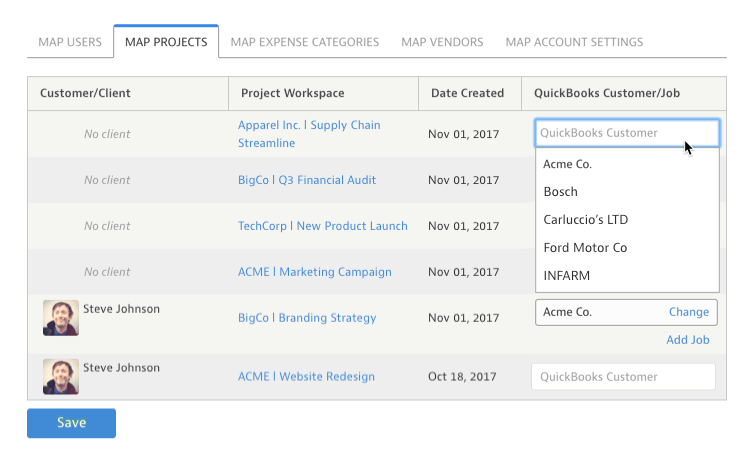Screen dimensions: 754x465
Task: Click Steve Johnson's avatar in Branding Strategy row
Action: 60,318
